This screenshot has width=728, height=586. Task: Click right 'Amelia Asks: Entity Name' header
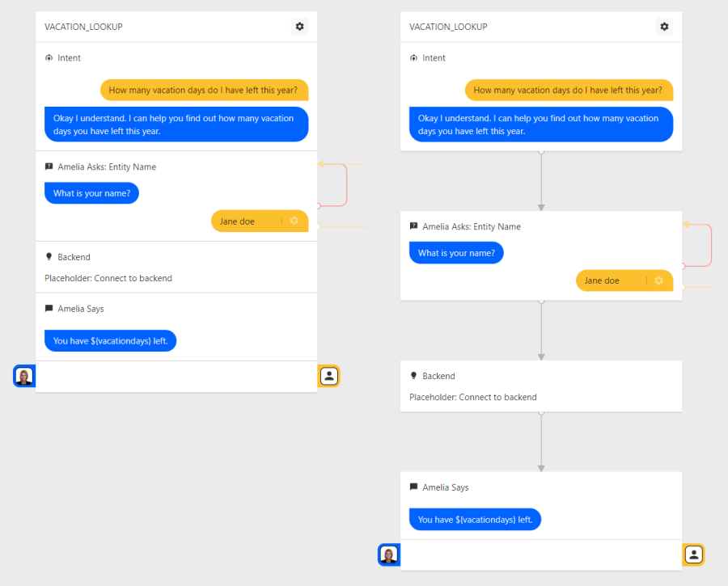pyautogui.click(x=472, y=226)
